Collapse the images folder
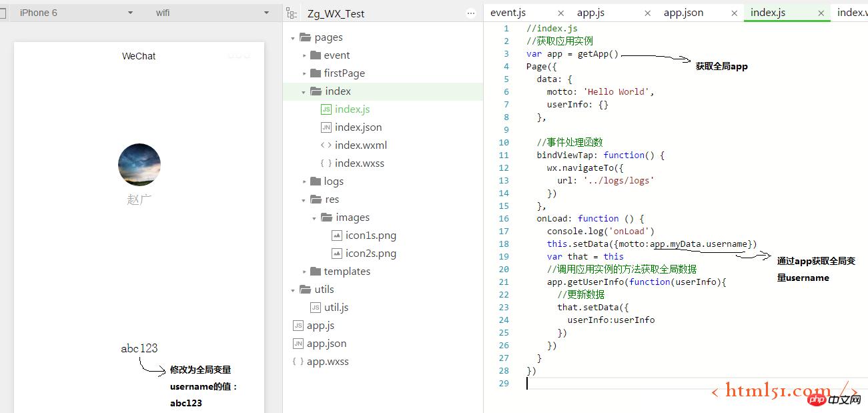Viewport: 868px width, 413px height. pos(314,218)
